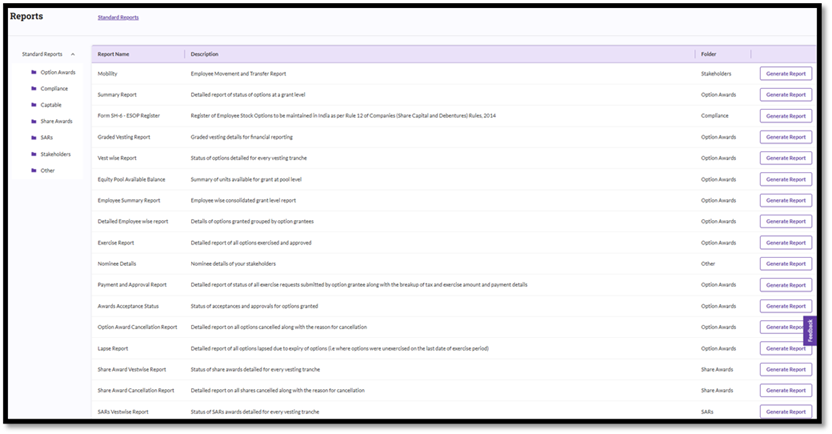Select the Form SH-6 - ESOP Register name
832x434 pixels.
[x=128, y=116]
